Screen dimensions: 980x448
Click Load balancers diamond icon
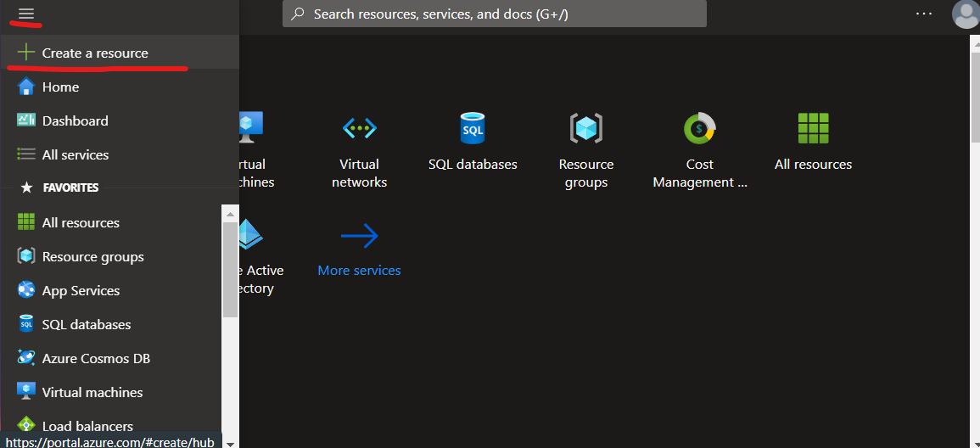(25, 425)
